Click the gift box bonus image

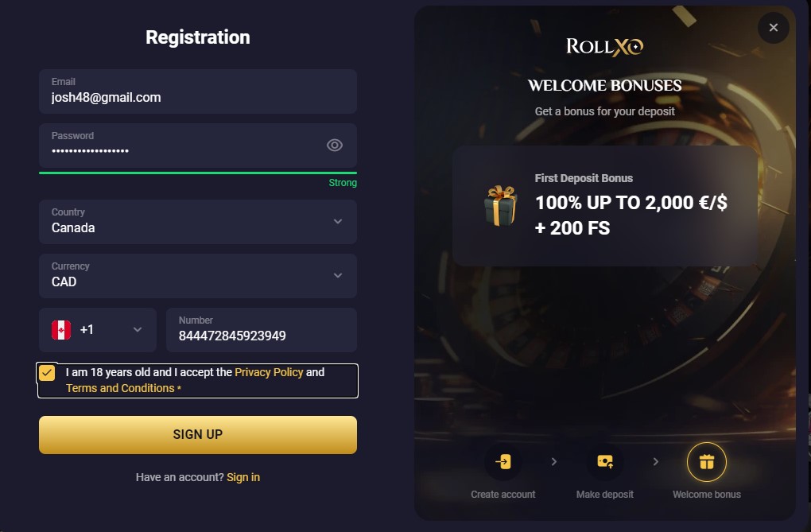[x=500, y=205]
